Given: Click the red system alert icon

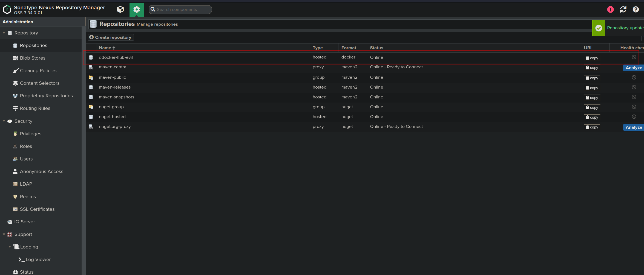Looking at the screenshot, I should [610, 10].
